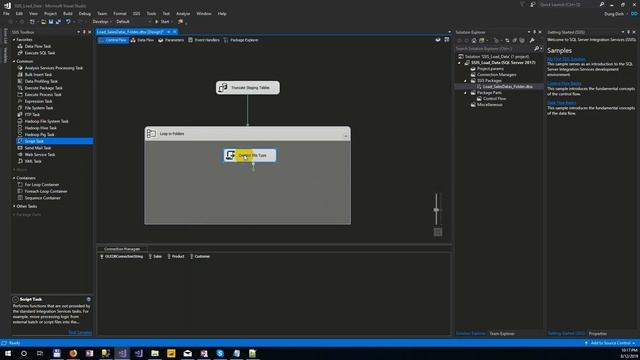Open the File menu
640x360 pixels.
(6, 13)
